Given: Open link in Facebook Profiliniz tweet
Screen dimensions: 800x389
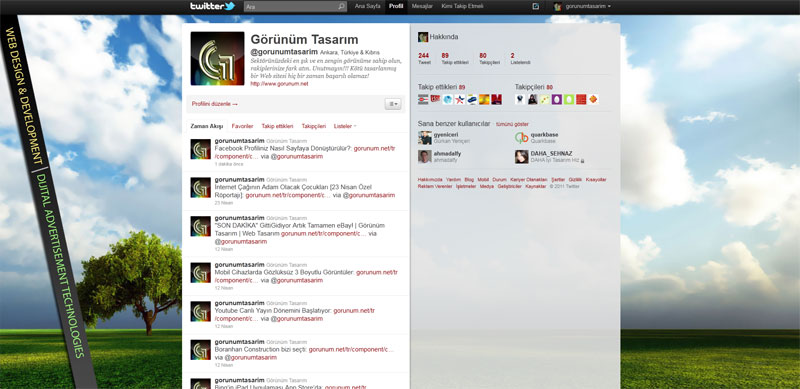Looking at the screenshot, I should [x=374, y=149].
